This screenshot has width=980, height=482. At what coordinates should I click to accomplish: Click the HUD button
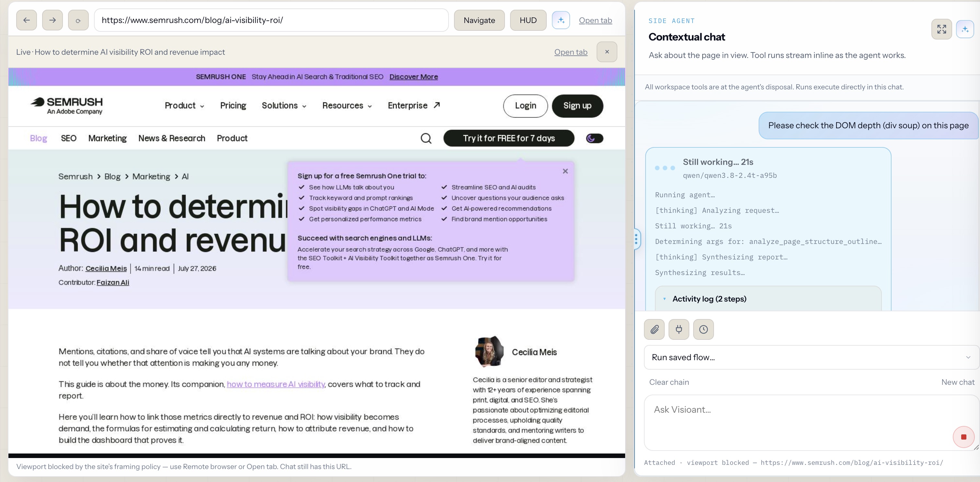pos(528,20)
